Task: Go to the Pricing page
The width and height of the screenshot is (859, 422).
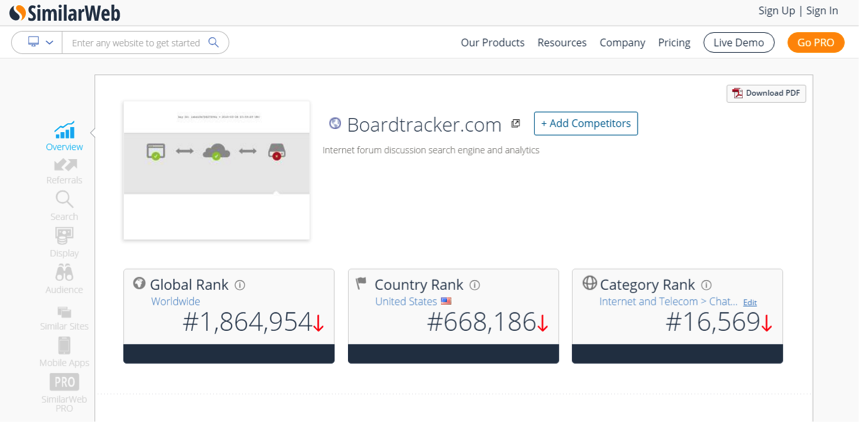Action: click(x=674, y=43)
